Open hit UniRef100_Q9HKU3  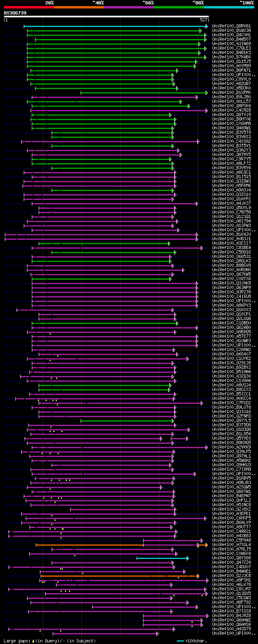pos(231,465)
